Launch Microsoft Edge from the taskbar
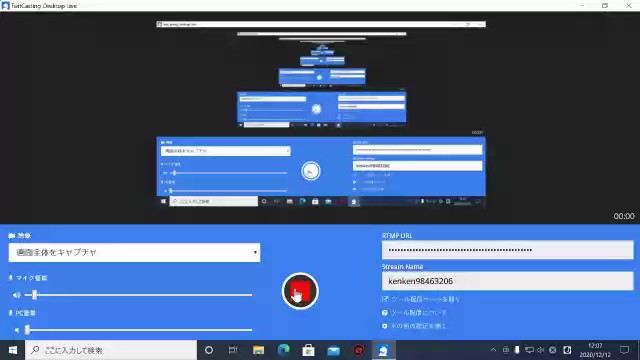Screen dimensions: 640x360 (x=283, y=350)
